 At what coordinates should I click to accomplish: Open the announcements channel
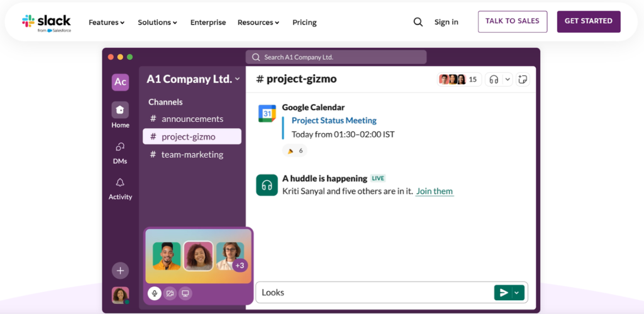point(192,119)
